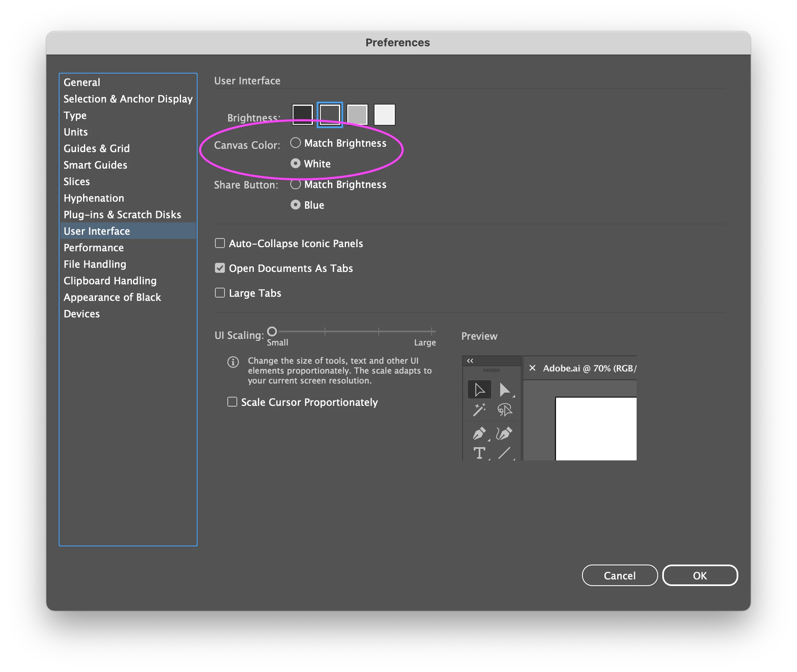The image size is (797, 672).
Task: Enable Auto-Collapse Iconic Panels checkbox
Action: 220,243
